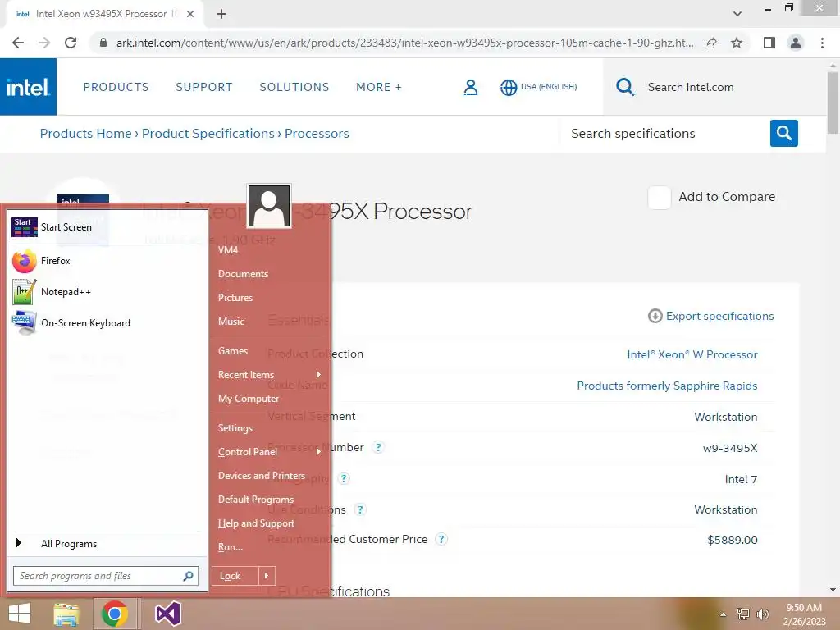Click the Export specifications download icon
Screen dimensions: 840x630
click(x=655, y=316)
